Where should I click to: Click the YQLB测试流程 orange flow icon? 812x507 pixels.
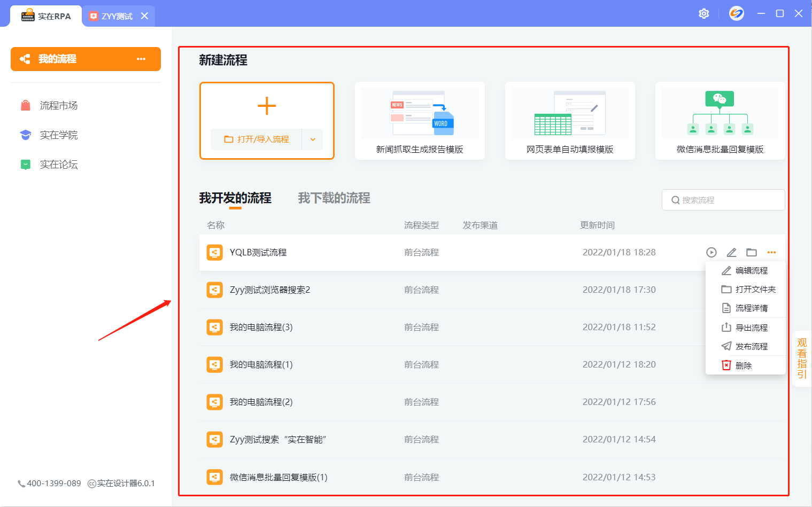click(214, 252)
